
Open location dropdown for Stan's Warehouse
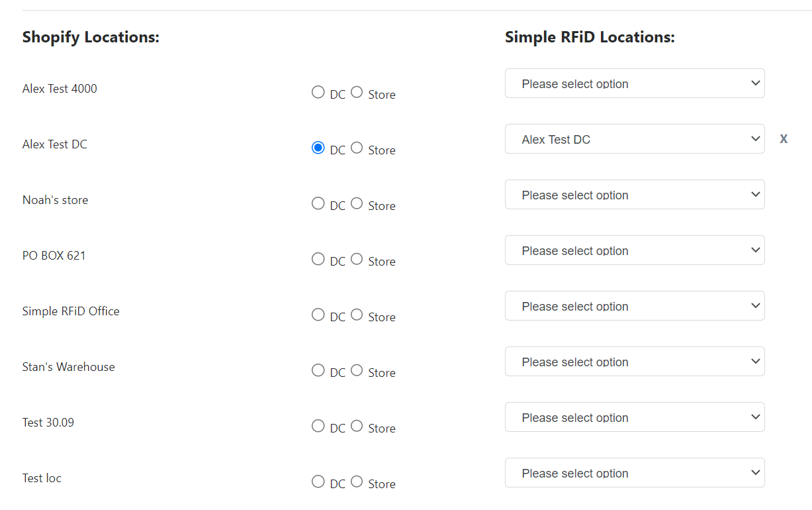[x=635, y=362]
